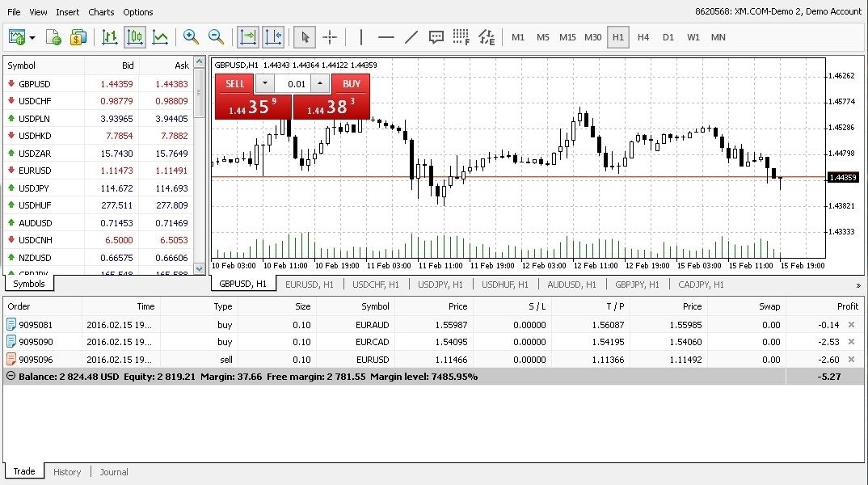Select the H4 timeframe
The height and width of the screenshot is (485, 868).
coord(643,37)
